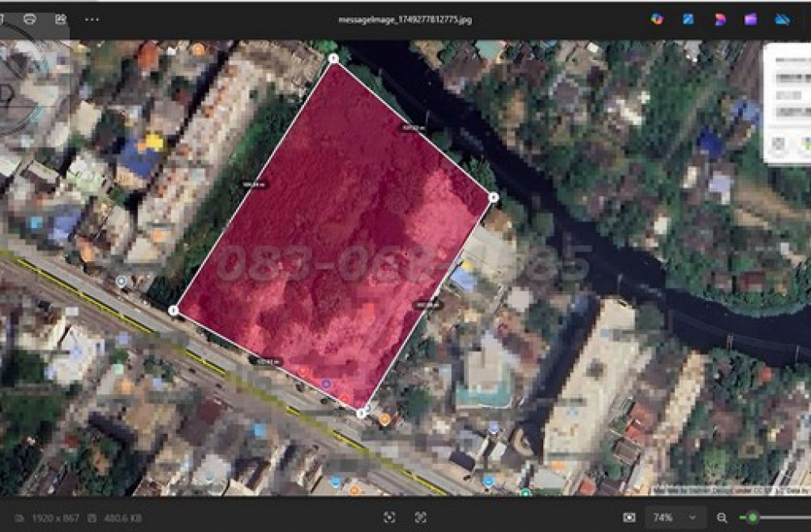The image size is (811, 532).
Task: Click the multicolored circle app icon
Action: coord(657,19)
